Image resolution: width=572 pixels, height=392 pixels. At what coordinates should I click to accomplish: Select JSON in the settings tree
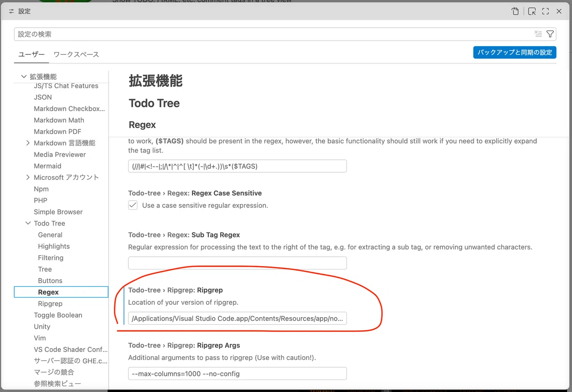[43, 97]
